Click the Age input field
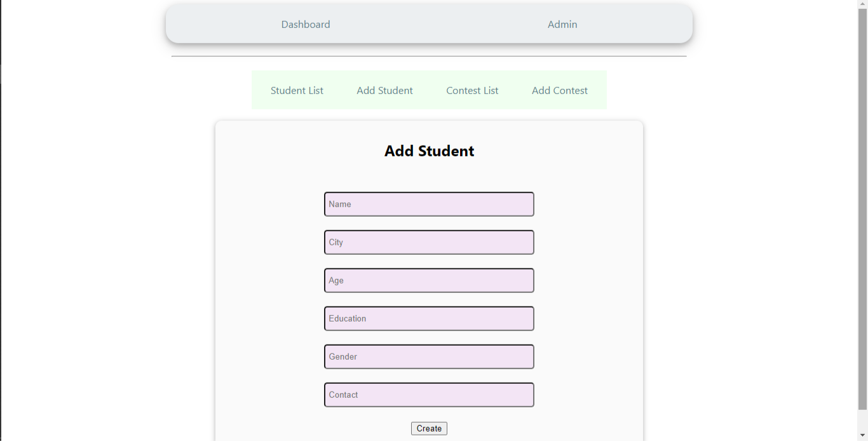The height and width of the screenshot is (441, 868). (x=429, y=280)
